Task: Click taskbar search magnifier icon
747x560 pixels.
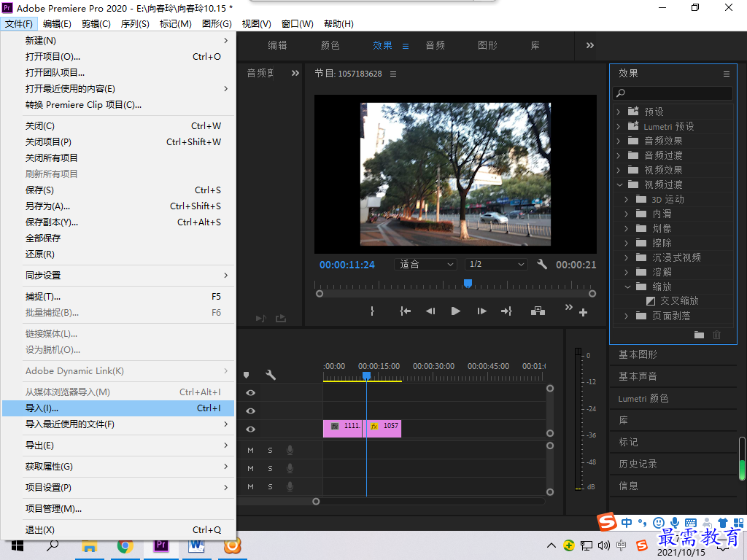Action: pyautogui.click(x=53, y=545)
